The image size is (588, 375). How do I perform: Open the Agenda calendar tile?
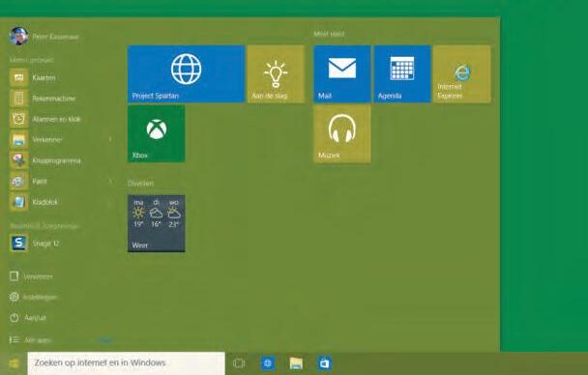point(402,73)
